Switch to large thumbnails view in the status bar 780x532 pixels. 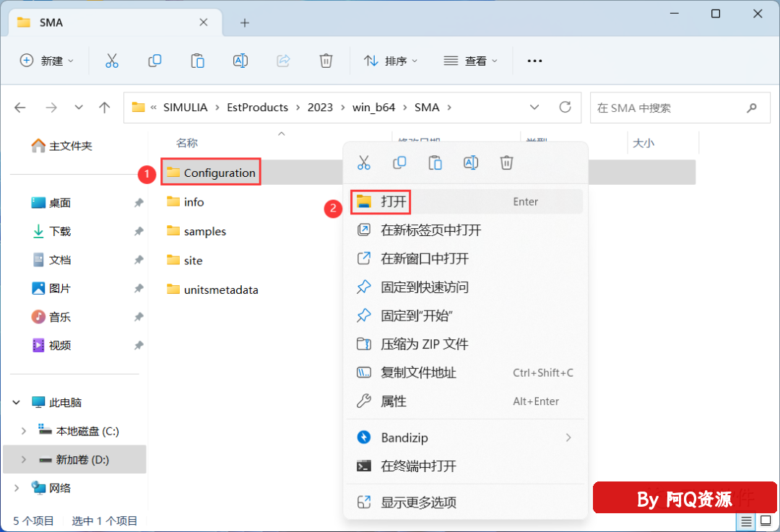pos(765,520)
